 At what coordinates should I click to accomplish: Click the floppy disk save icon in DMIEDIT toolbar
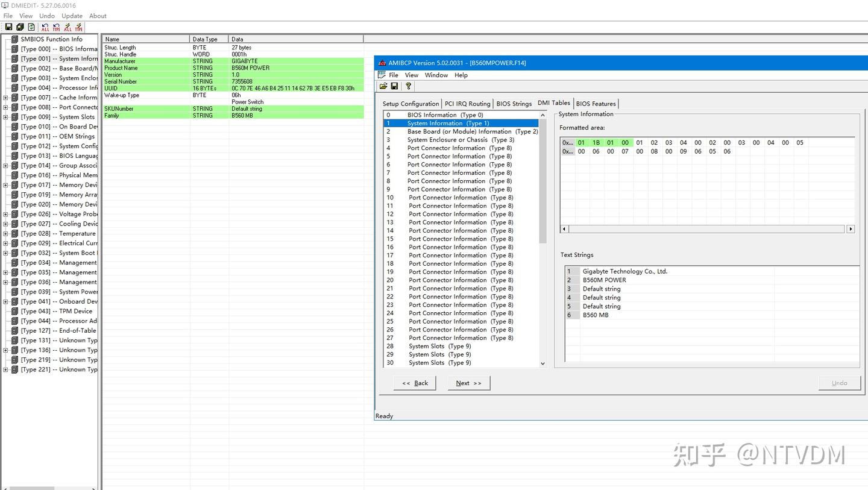(8, 27)
